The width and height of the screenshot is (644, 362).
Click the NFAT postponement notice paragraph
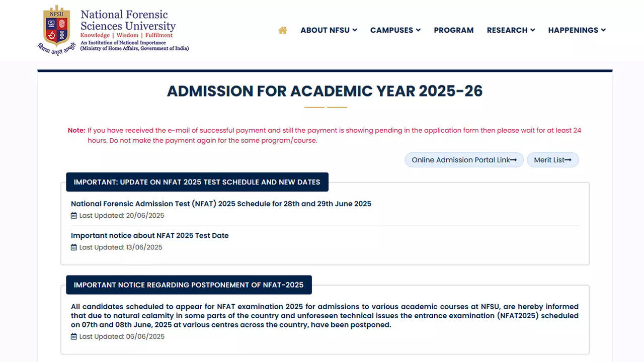point(325,316)
